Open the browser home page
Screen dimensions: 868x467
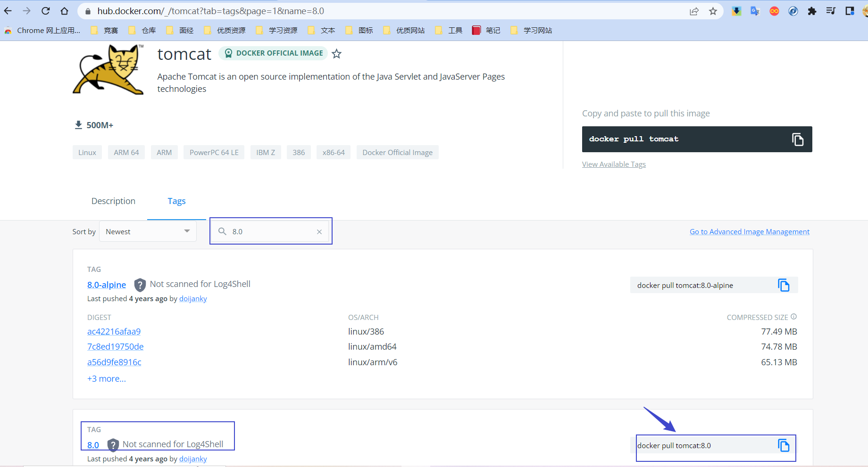(65, 11)
